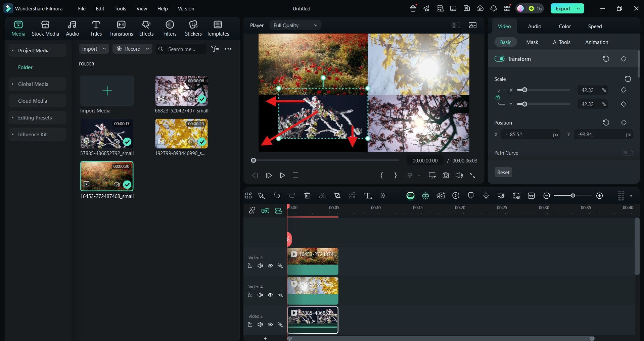Open the Stock Media panel

click(x=45, y=28)
